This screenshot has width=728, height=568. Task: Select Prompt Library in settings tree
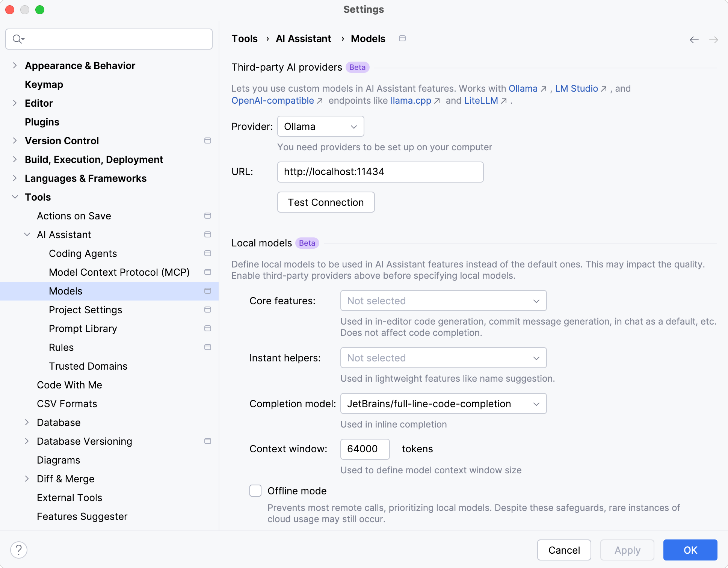click(x=83, y=329)
